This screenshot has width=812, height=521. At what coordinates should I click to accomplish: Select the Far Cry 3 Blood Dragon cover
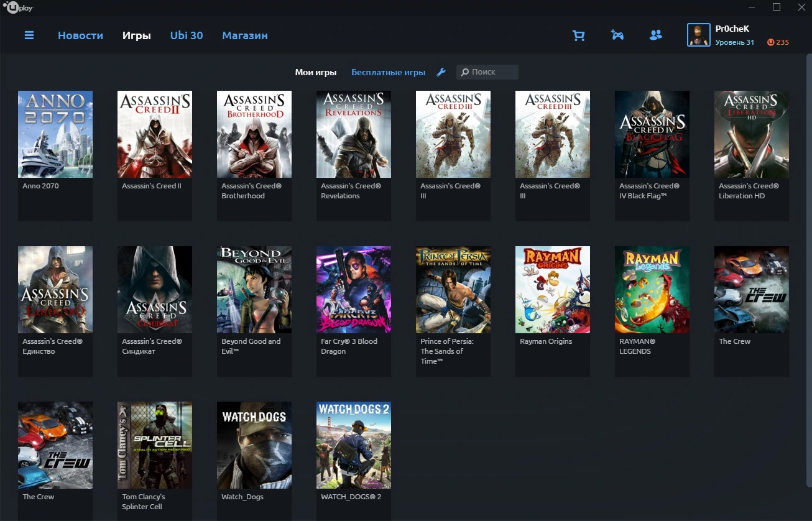(354, 290)
